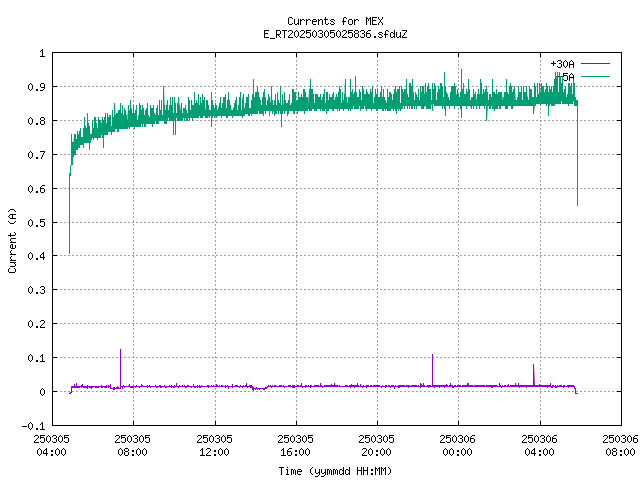
Task: Click y-axis tick label 0.3
Action: (36, 290)
